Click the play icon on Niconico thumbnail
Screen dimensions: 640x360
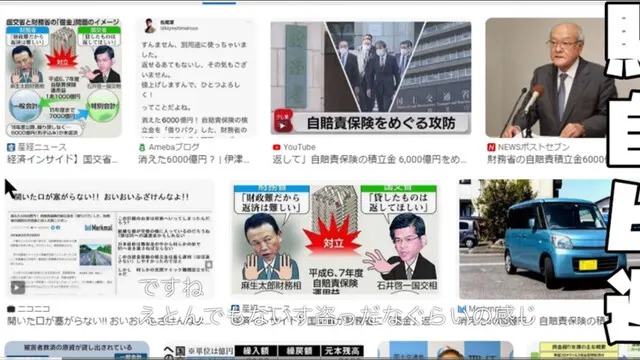point(17,287)
